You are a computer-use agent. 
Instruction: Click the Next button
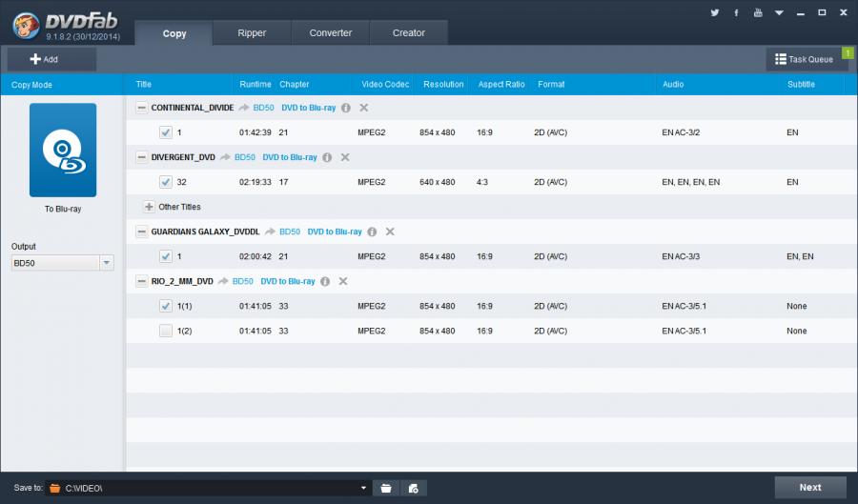tap(810, 488)
